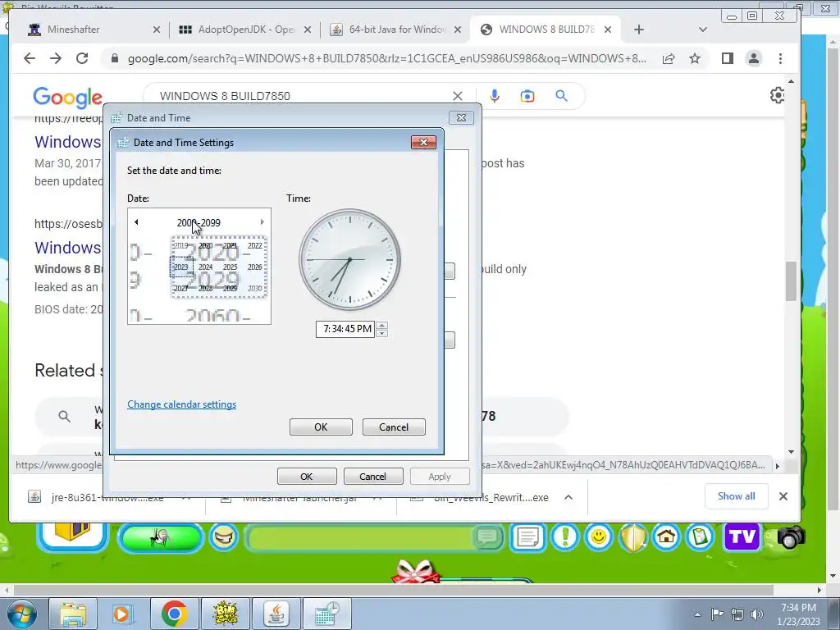Open Change calendar settings link
Viewport: 840px width, 630px height.
pyautogui.click(x=181, y=404)
